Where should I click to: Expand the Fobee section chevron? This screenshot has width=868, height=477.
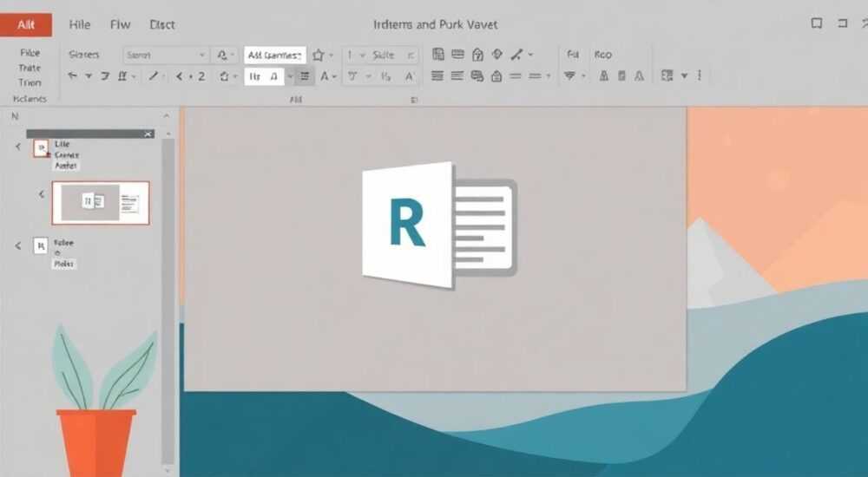17,245
